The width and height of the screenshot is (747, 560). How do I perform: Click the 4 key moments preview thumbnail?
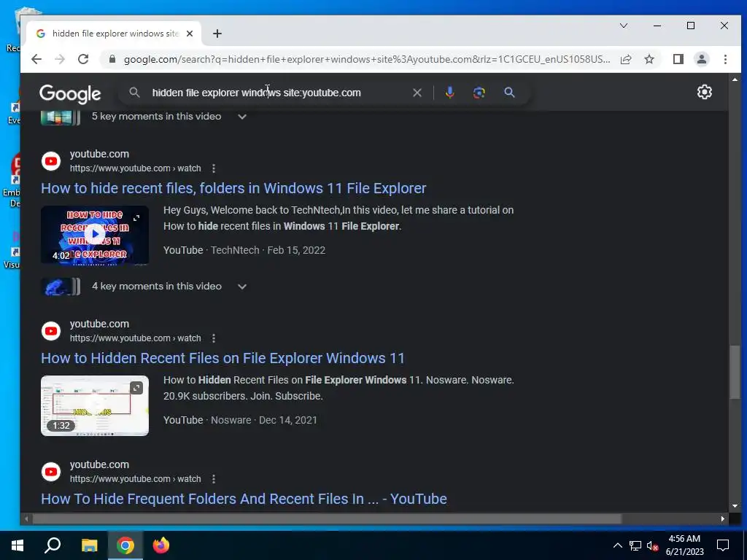(x=60, y=287)
